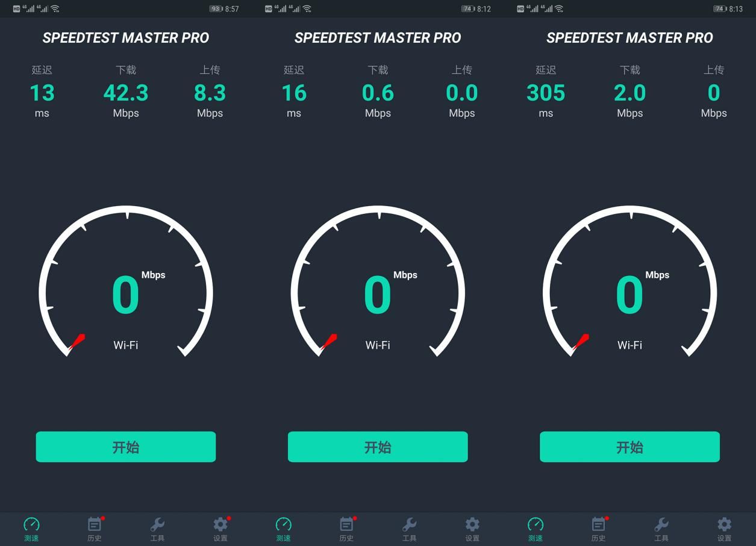
Task: Click the SPEEDTEST MASTER PRO title on the 8:12 screen
Action: pos(378,38)
